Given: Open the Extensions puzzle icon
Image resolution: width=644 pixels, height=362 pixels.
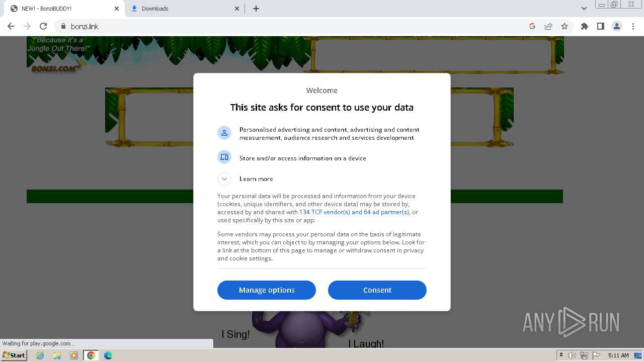Looking at the screenshot, I should [585, 26].
